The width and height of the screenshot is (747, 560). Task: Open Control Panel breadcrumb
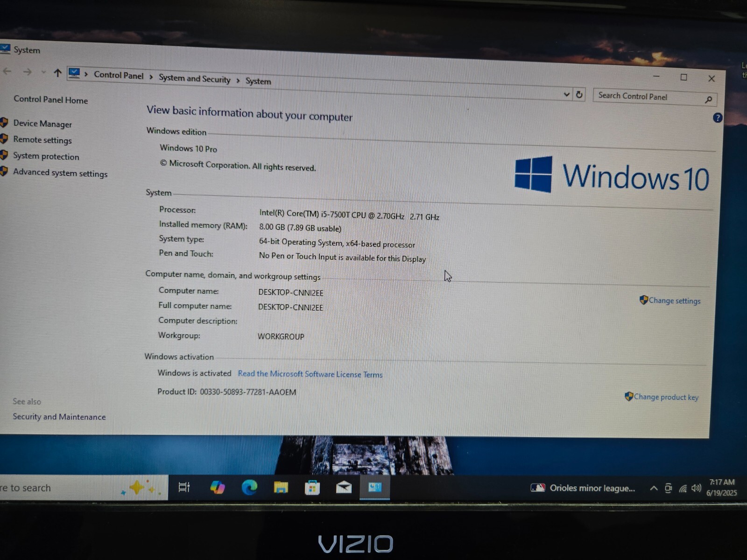[x=119, y=75]
